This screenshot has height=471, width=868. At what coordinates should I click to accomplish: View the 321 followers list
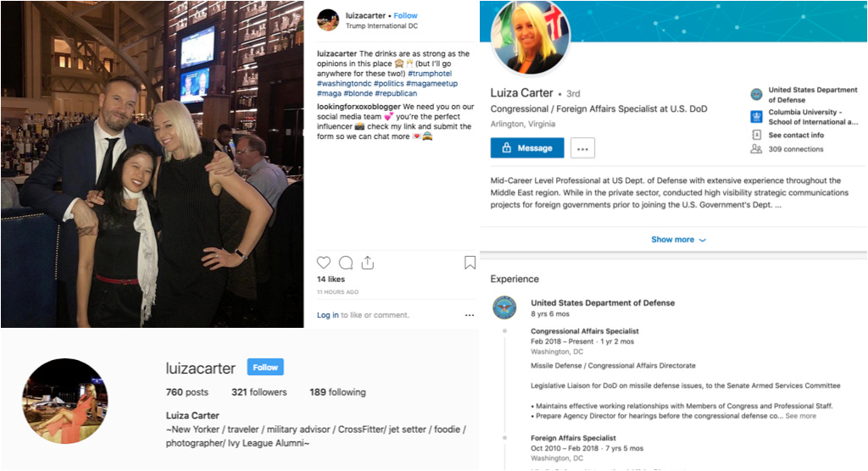click(x=259, y=392)
